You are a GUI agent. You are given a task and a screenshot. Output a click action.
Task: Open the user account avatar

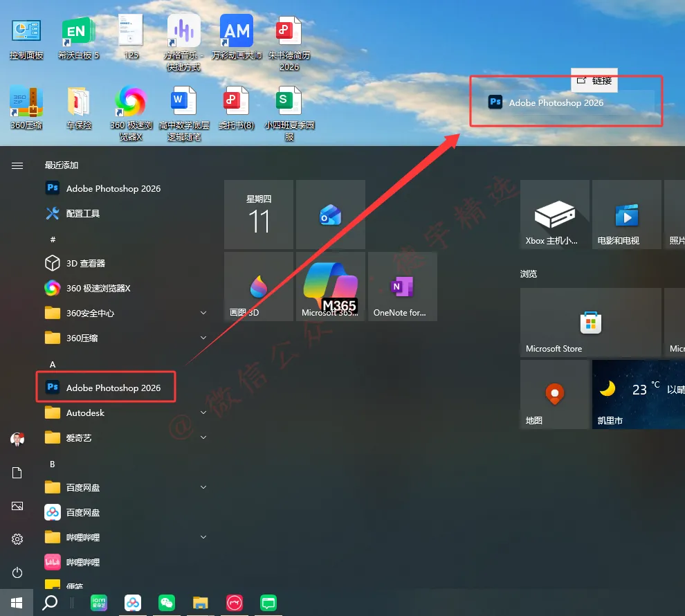[17, 439]
